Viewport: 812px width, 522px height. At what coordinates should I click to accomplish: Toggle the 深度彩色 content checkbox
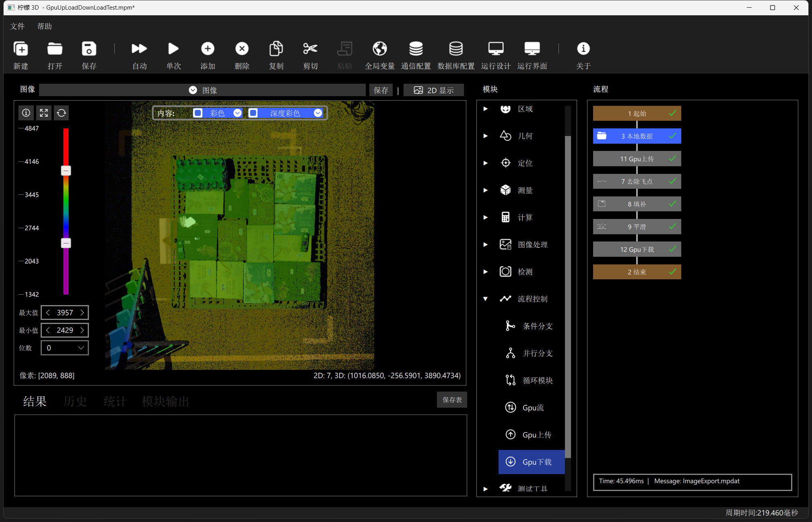tap(253, 113)
